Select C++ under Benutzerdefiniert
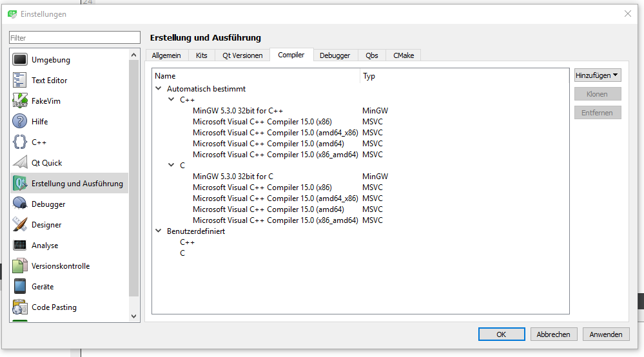This screenshot has height=357, width=644. pyautogui.click(x=188, y=242)
